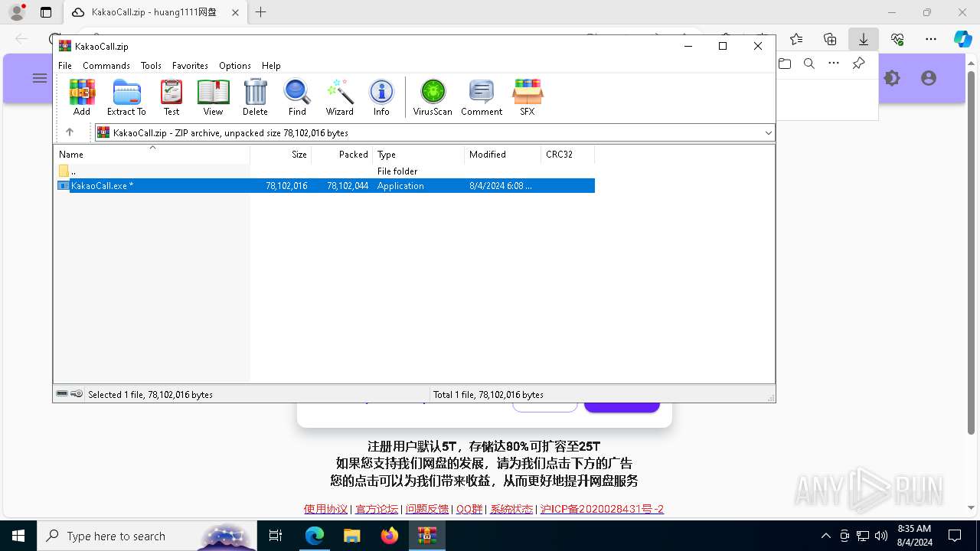Image resolution: width=980 pixels, height=551 pixels.
Task: Toggle webpage dark mode icon
Action: [x=892, y=78]
